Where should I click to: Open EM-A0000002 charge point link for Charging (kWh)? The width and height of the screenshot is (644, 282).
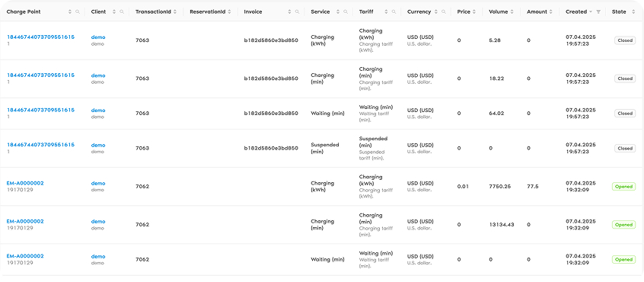coord(25,184)
